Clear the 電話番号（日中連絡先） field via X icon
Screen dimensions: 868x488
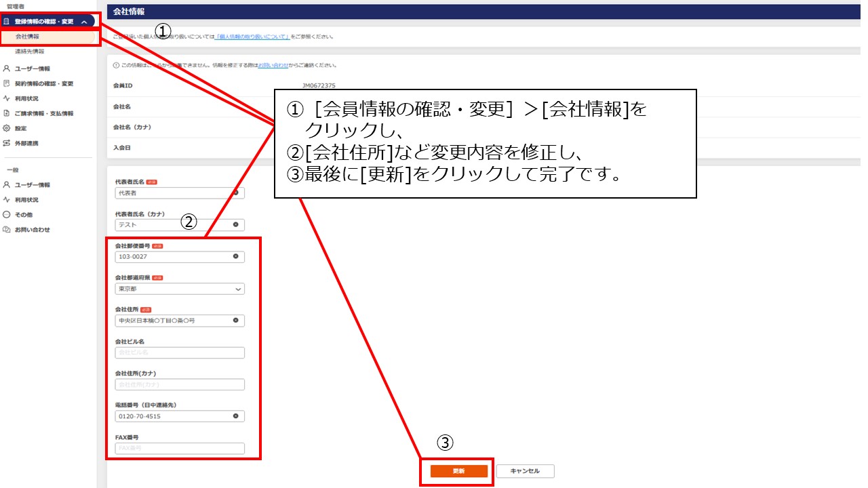point(236,416)
